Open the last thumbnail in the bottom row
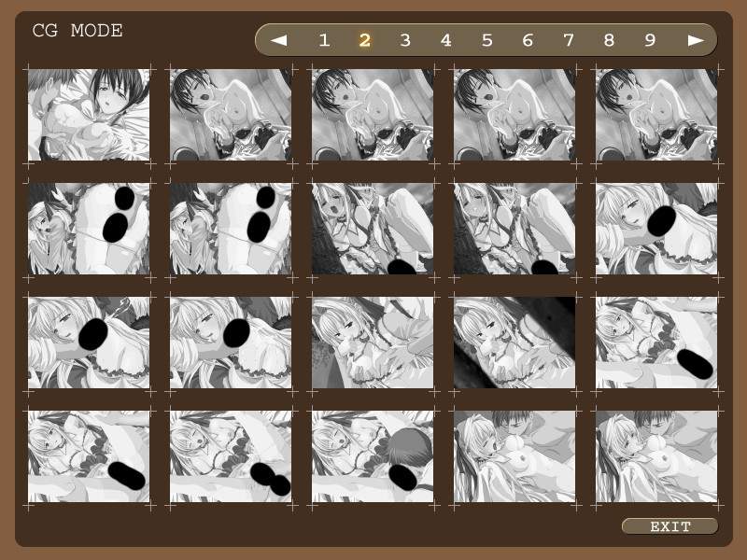747x560 pixels. coord(656,456)
